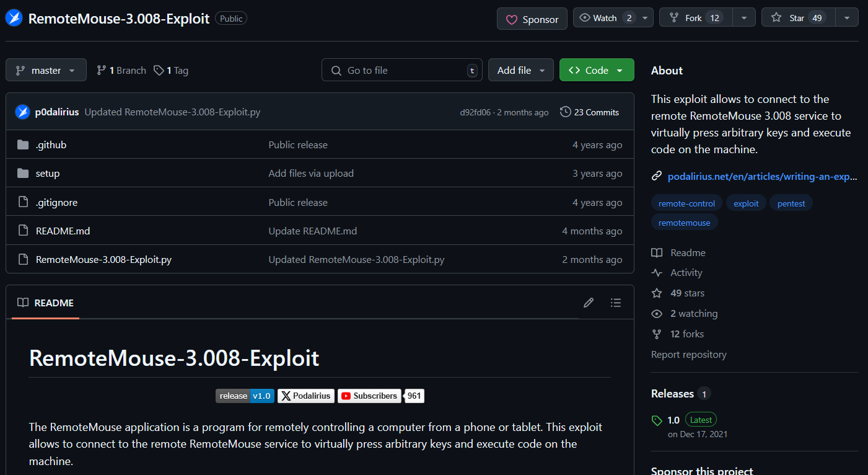Open the RemoteMouse-3.008-Exploit.py file name
The image size is (868, 475).
(103, 259)
